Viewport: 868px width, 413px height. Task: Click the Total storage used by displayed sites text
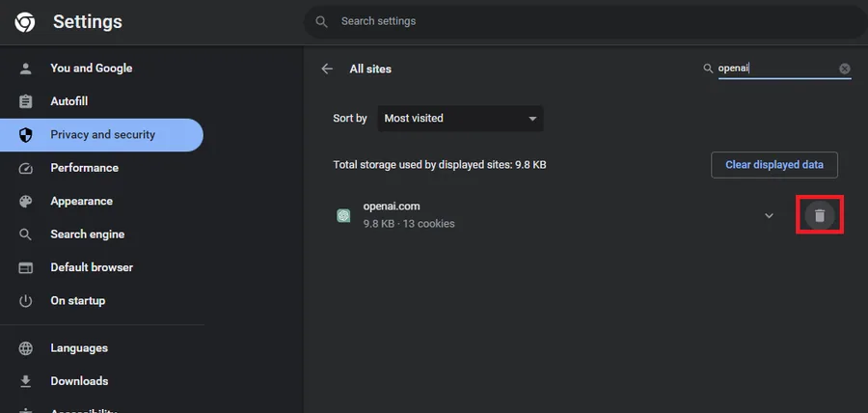coord(440,165)
